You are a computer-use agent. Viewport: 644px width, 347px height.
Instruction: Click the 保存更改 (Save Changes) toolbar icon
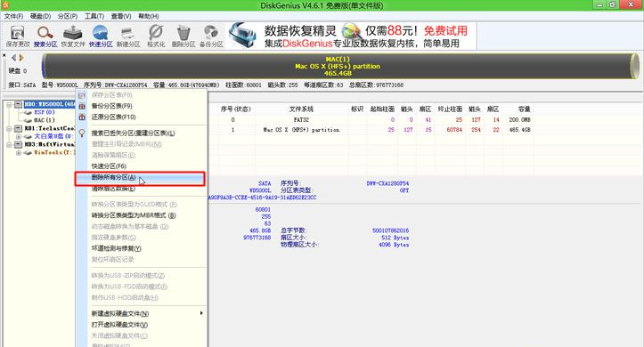point(18,36)
